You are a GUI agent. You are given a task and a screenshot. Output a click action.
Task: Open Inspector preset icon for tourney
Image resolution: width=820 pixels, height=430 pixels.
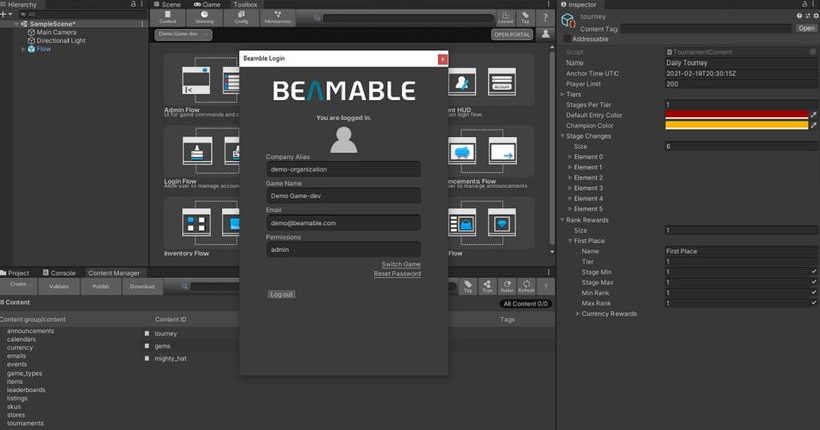[807, 16]
